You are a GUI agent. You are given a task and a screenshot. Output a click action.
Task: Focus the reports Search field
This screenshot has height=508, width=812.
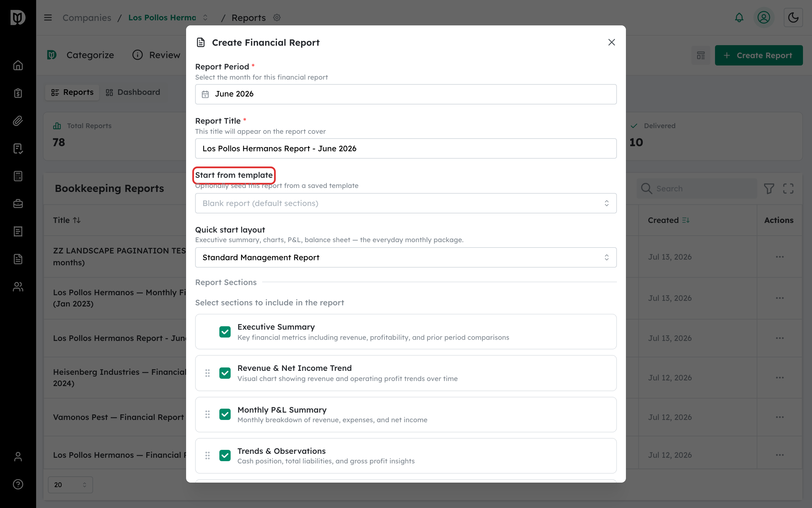point(697,189)
